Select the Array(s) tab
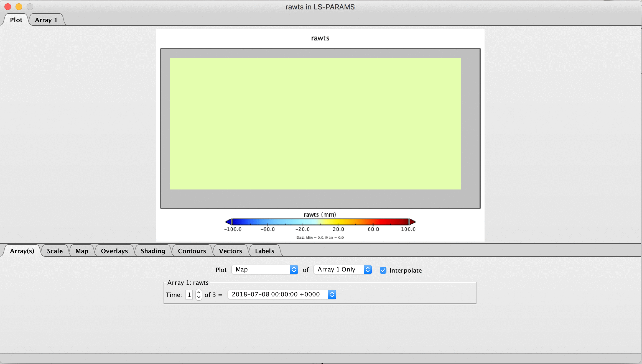Image resolution: width=642 pixels, height=364 pixels. coord(22,251)
